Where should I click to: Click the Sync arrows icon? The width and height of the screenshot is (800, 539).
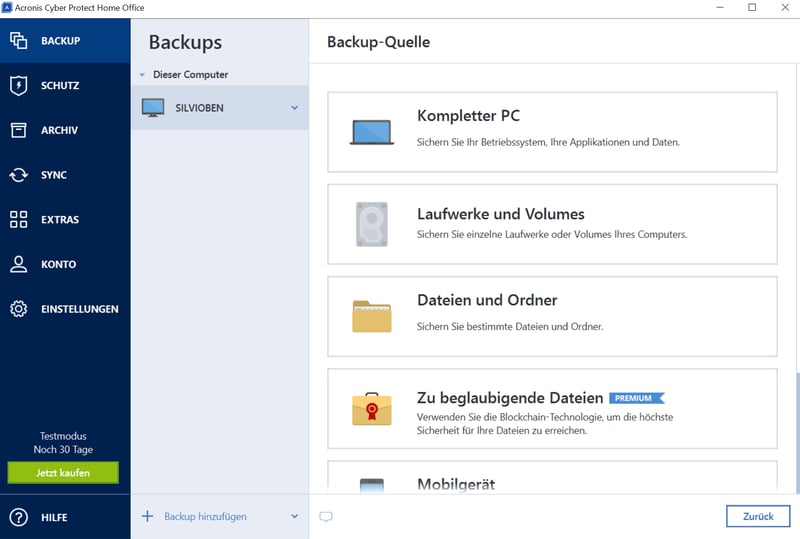(x=18, y=175)
